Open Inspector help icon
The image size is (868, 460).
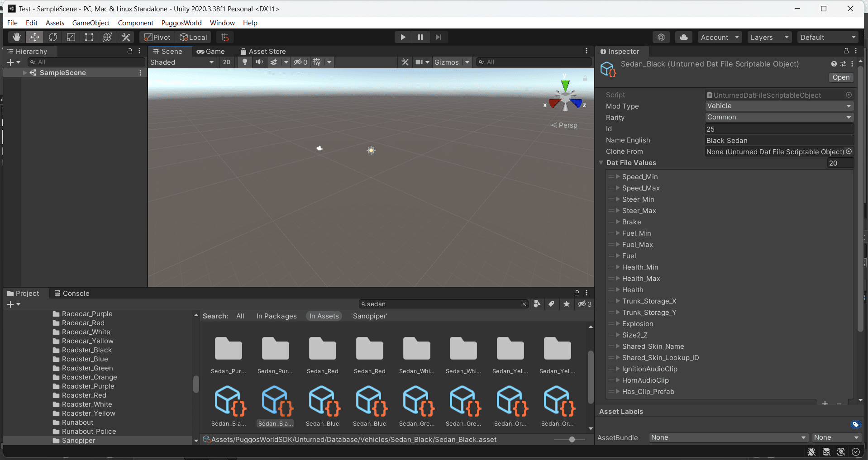click(x=834, y=64)
